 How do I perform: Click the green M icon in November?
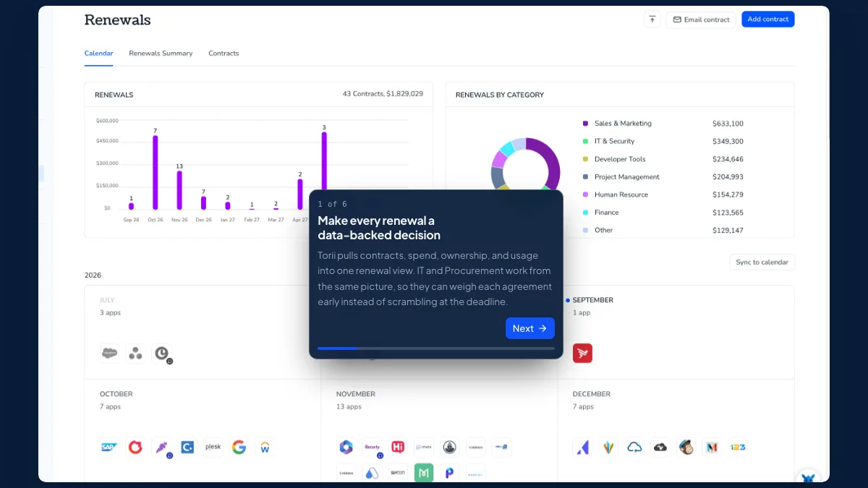424,474
